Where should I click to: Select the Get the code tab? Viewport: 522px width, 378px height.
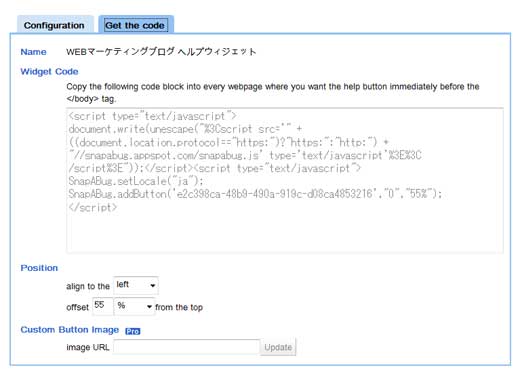pyautogui.click(x=136, y=25)
